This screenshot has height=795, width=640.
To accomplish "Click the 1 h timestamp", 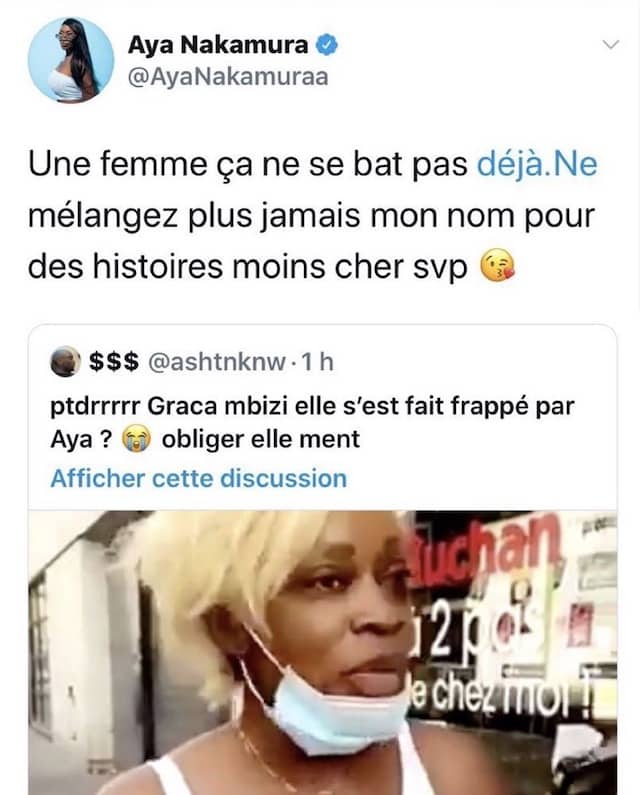I will coord(317,362).
